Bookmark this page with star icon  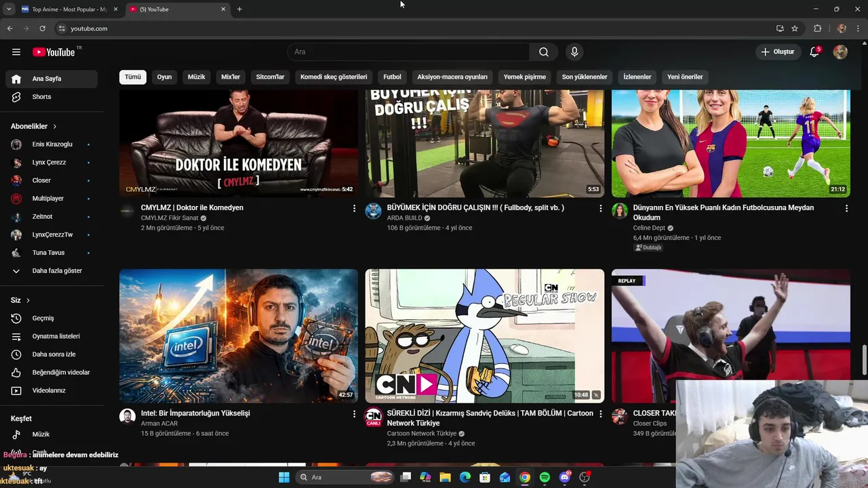(795, 28)
